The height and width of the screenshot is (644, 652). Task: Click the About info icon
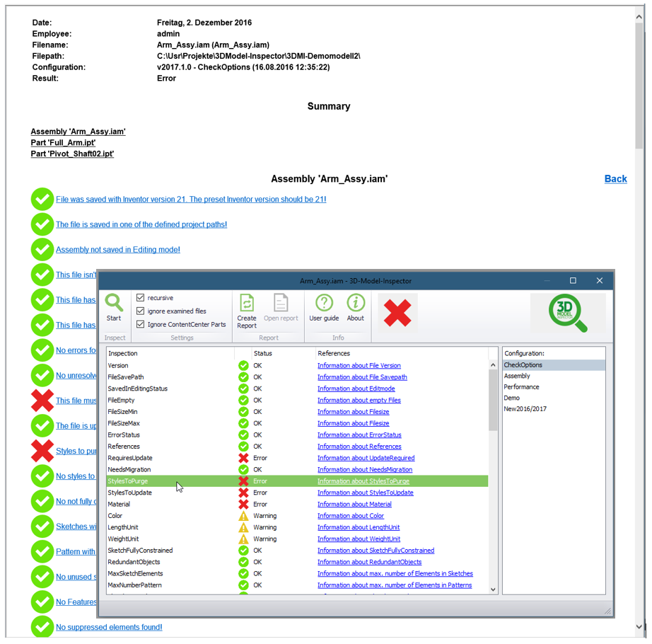356,303
